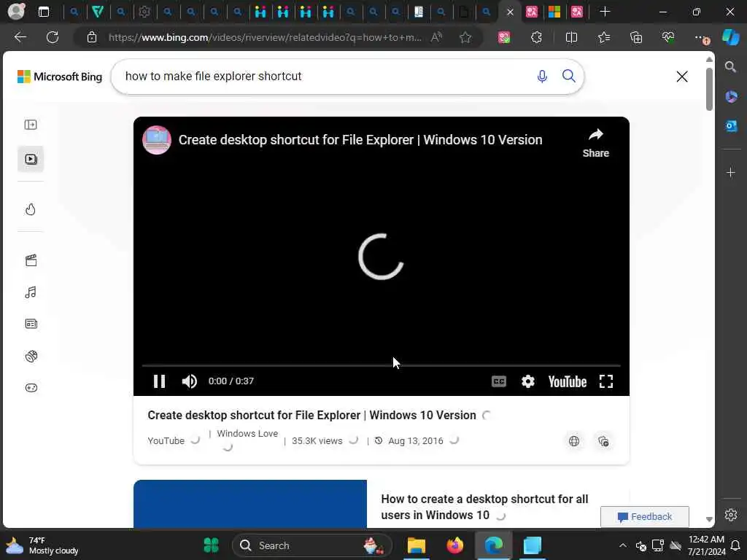Open Movies clapperboard icon in sidebar
The height and width of the screenshot is (560, 747).
click(31, 260)
